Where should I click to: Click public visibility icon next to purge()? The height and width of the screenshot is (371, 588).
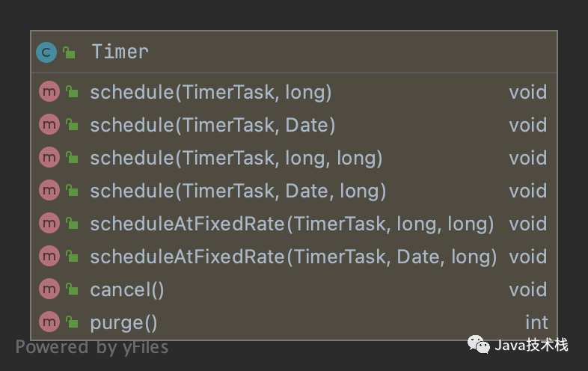72,322
